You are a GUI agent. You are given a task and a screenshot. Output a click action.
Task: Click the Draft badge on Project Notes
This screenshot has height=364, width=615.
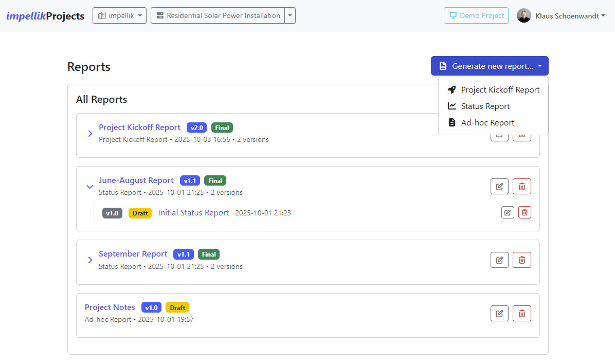[x=177, y=307]
